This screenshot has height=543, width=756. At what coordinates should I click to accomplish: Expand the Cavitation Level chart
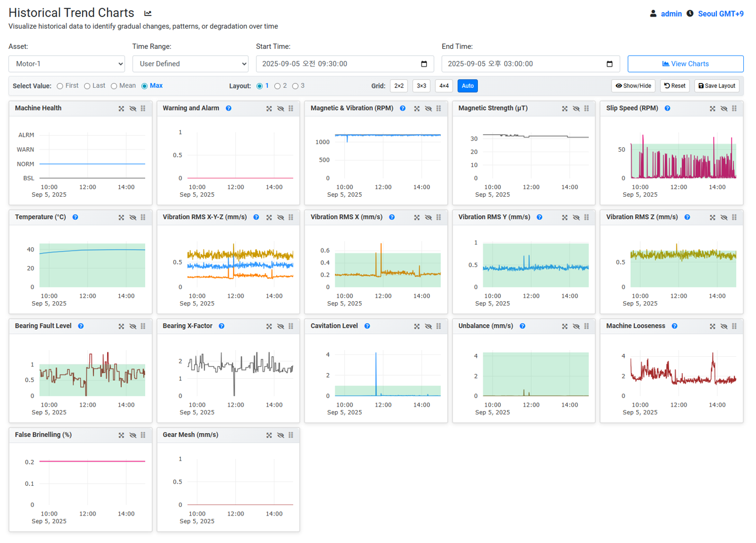pos(417,326)
